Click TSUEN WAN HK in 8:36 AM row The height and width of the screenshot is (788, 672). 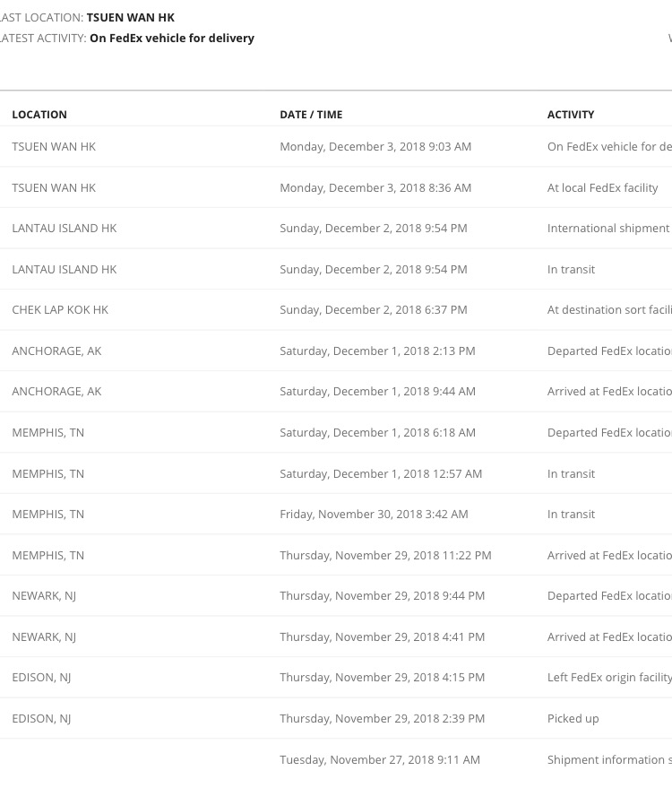click(54, 188)
